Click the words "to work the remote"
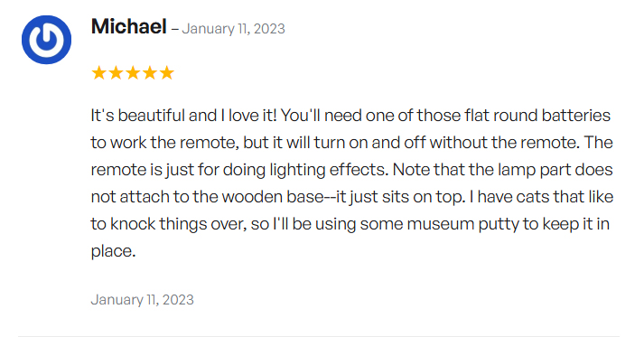 click(164, 143)
